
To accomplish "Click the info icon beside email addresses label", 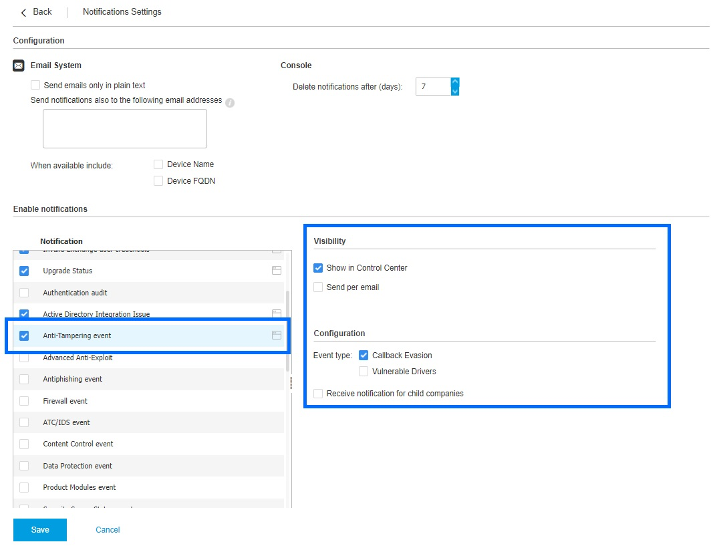I will click(230, 102).
